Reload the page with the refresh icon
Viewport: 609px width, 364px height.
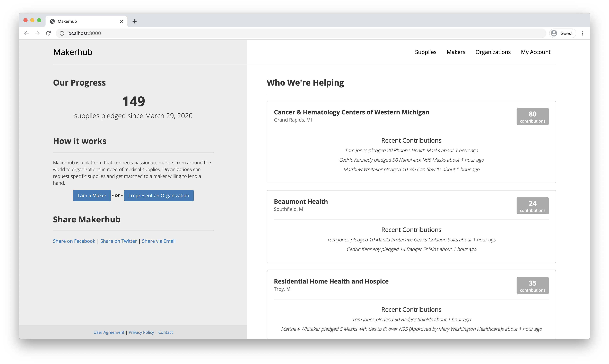coord(48,33)
